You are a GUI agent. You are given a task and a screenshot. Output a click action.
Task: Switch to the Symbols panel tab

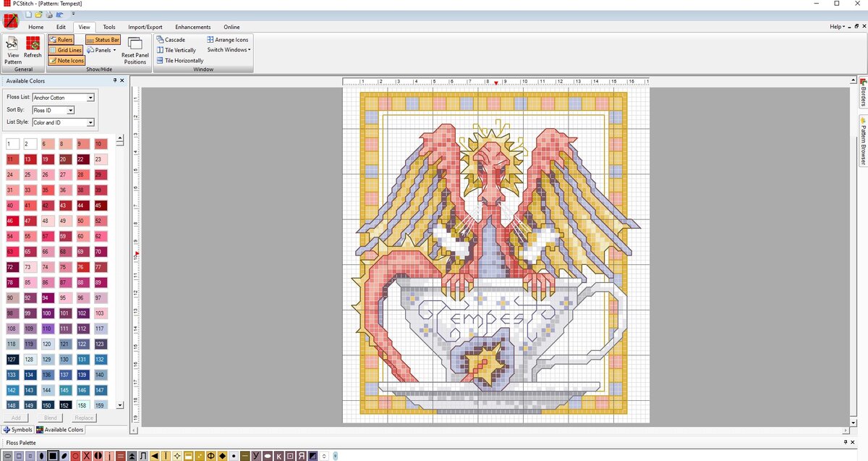(18, 430)
